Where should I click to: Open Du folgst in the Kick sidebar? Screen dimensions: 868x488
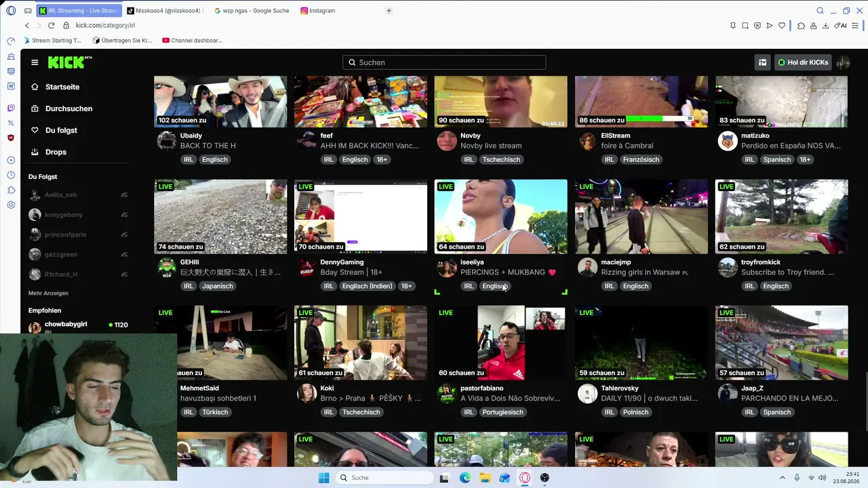pos(61,130)
